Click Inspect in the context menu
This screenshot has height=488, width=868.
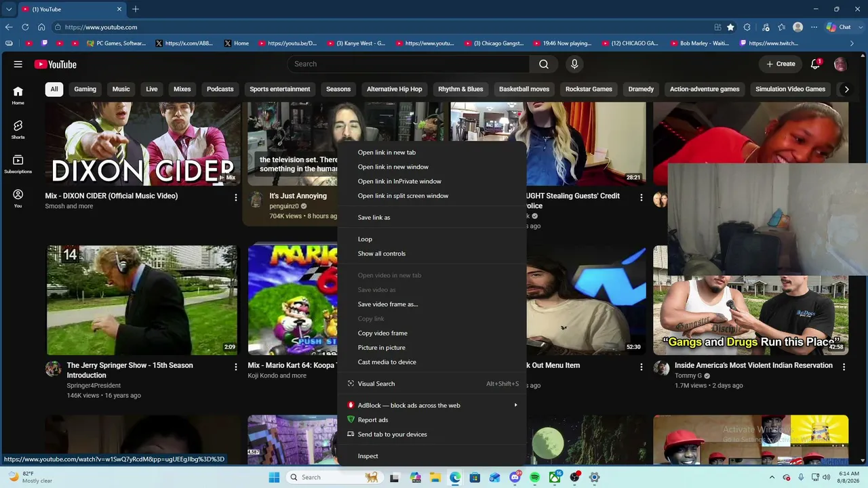[432, 456]
